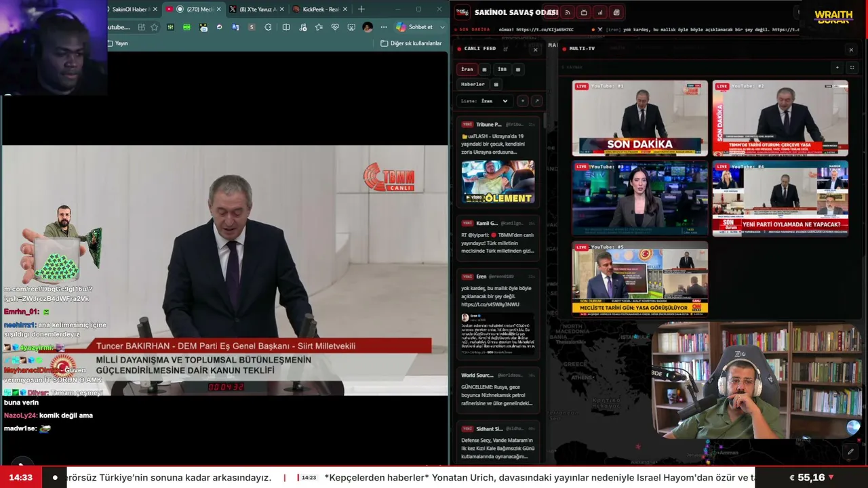Viewport: 868px width, 488px height.
Task: Open browser essentials heart icon
Action: click(335, 27)
